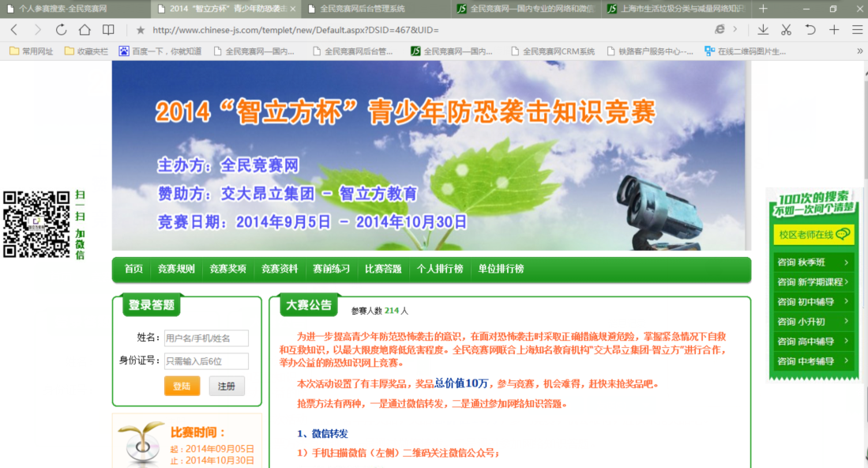Select 咨询 初中辅导 in side panel
The height and width of the screenshot is (468, 868).
(814, 302)
